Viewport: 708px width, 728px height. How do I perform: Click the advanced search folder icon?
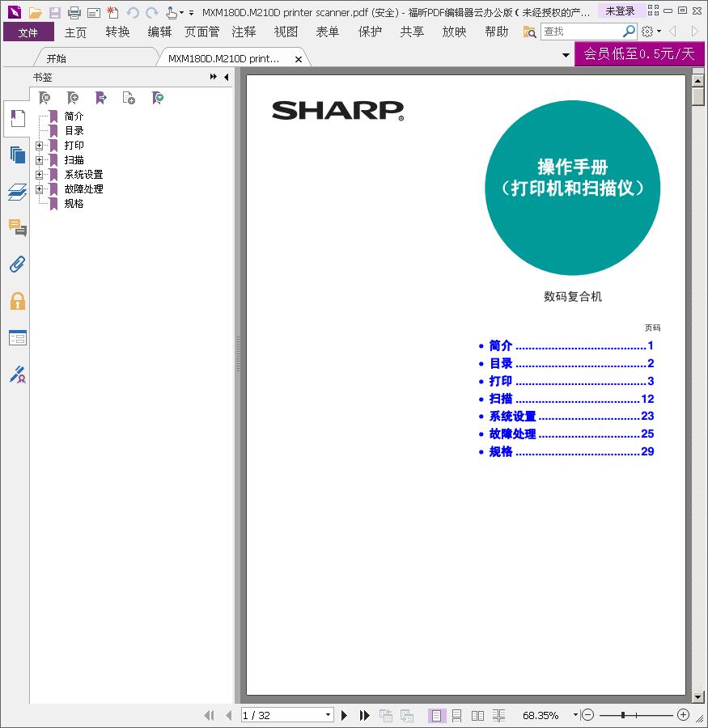coord(530,32)
